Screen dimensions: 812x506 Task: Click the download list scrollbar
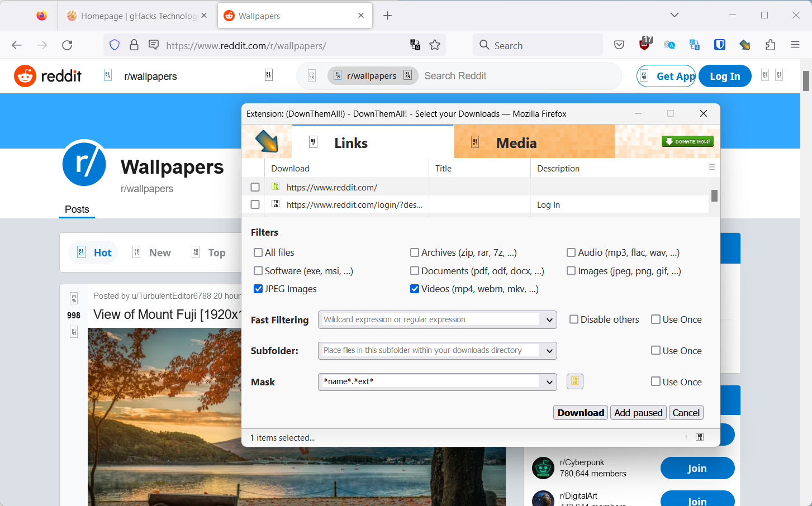click(714, 196)
